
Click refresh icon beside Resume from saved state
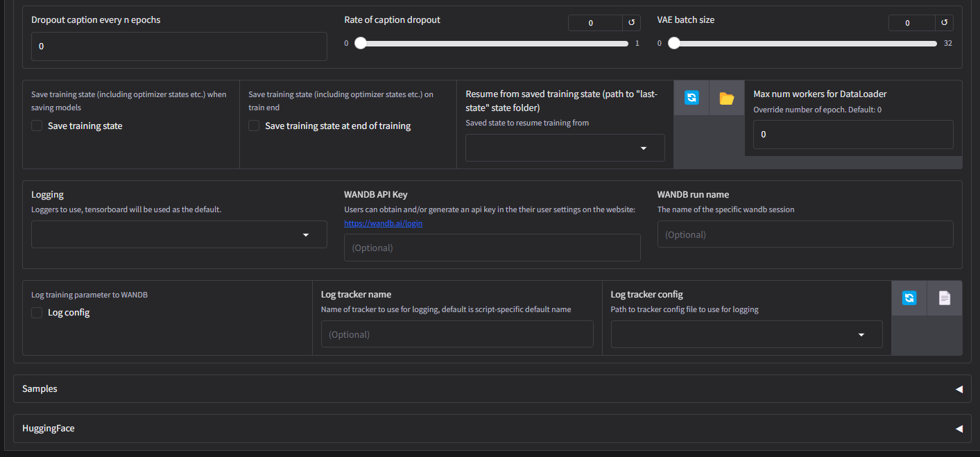point(691,98)
